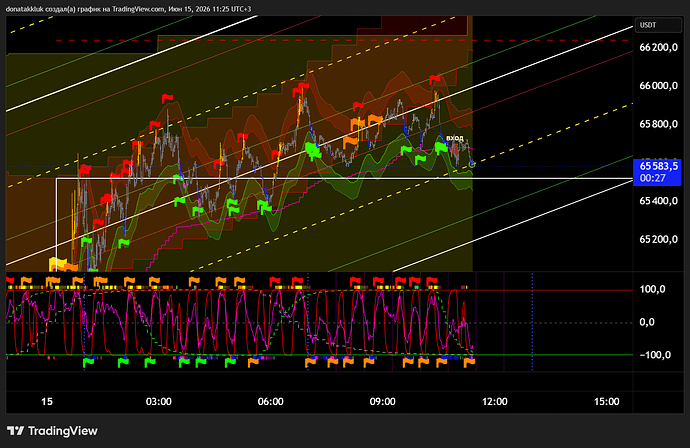Select the blue circle marker at latest price
This screenshot has width=690, height=448.
(472, 164)
